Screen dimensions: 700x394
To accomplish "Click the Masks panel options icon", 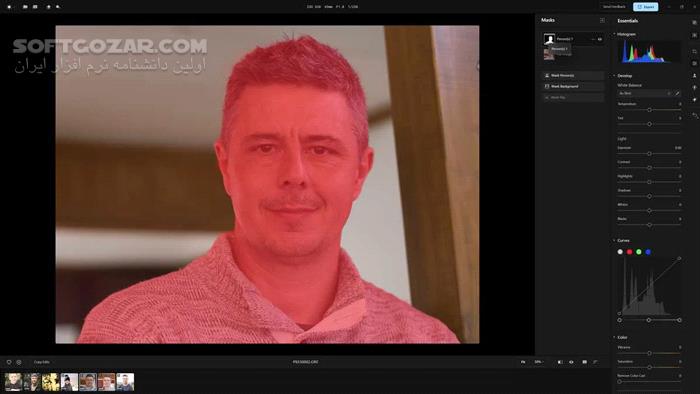I will coord(602,20).
